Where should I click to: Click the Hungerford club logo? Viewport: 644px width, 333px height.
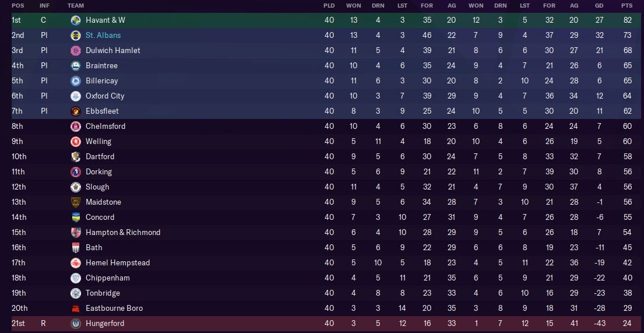tap(76, 324)
